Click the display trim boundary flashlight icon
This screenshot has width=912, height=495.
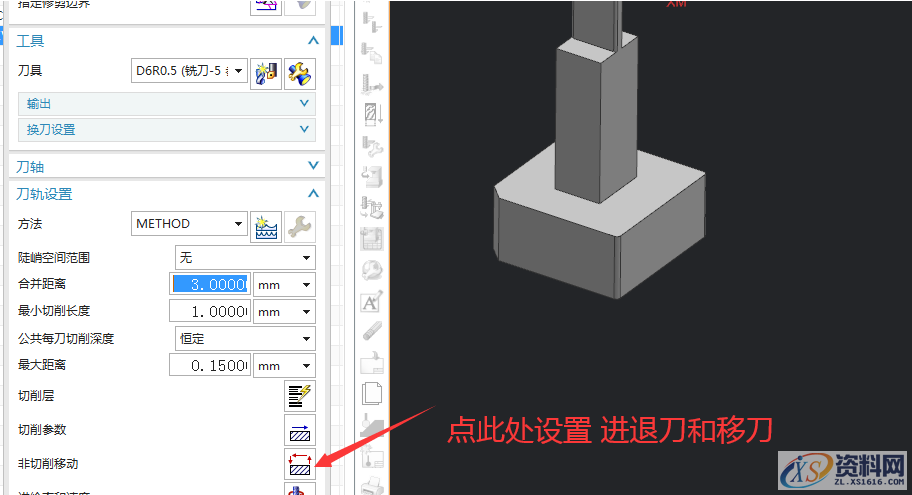point(300,6)
